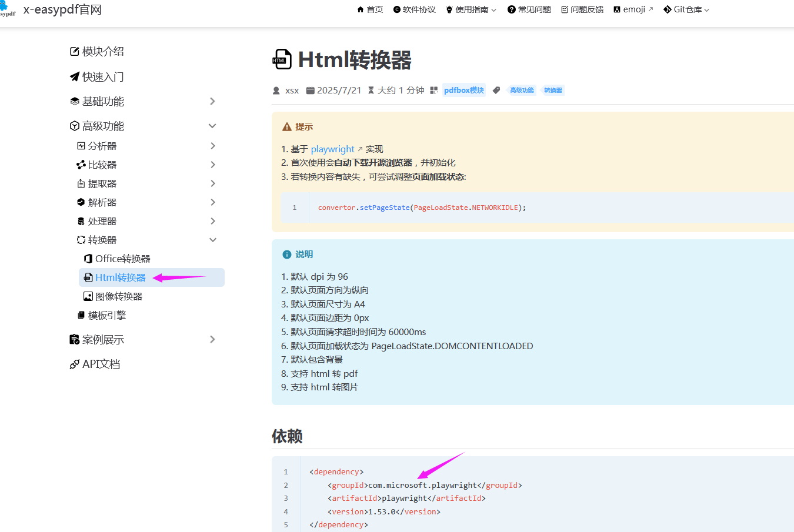
Task: Open 常见问题 in the navbar
Action: (x=529, y=9)
